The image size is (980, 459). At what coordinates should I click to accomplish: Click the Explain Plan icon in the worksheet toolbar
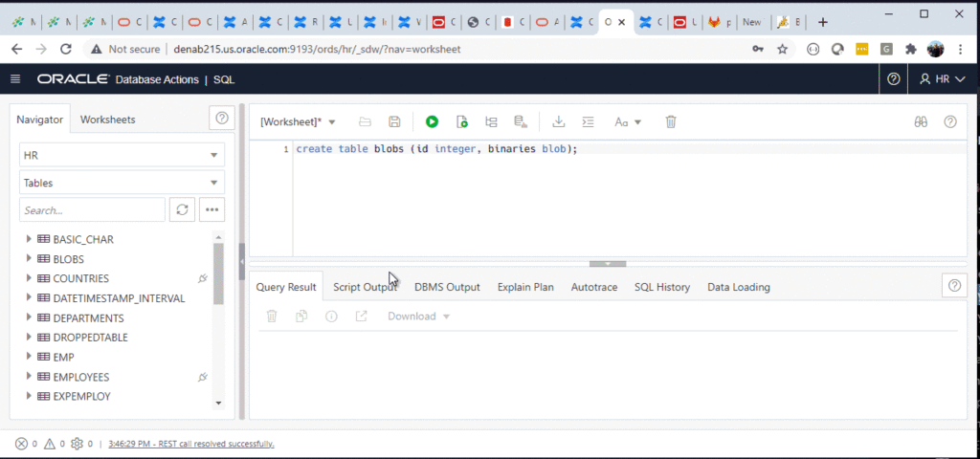point(492,121)
